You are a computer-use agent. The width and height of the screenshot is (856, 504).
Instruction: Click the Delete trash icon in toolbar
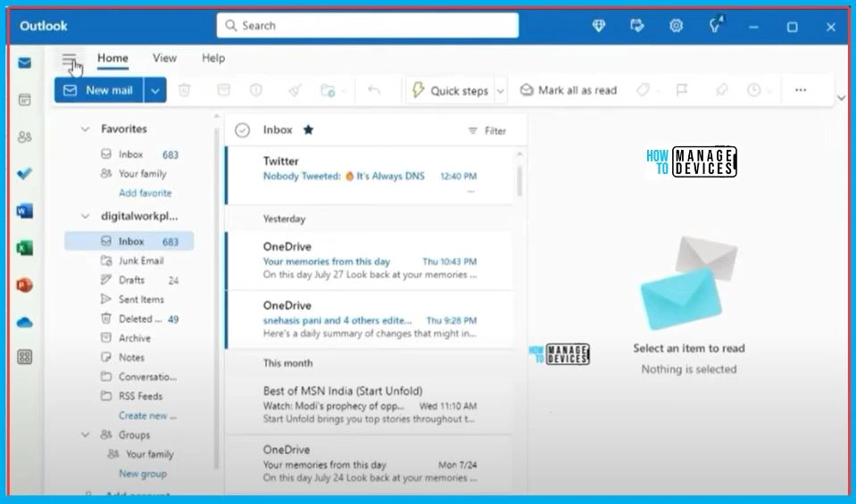point(185,90)
